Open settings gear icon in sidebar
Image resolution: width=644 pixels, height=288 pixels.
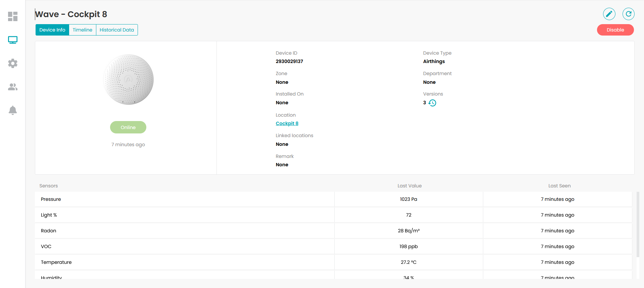pyautogui.click(x=13, y=63)
